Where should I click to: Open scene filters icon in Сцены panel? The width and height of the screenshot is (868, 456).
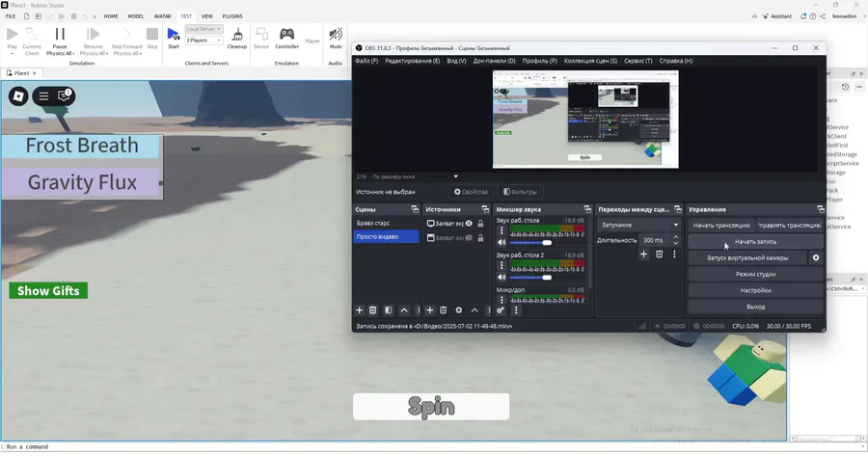coord(388,309)
